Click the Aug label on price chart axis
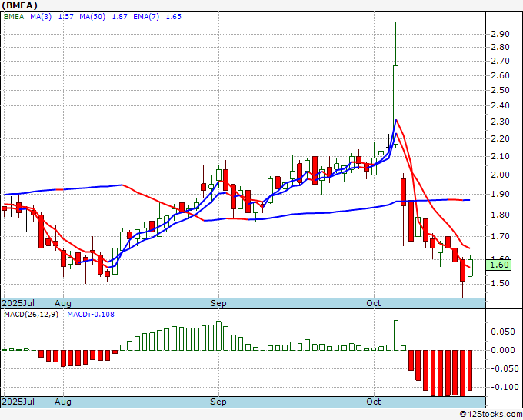Screen dimensions: 523x420 tap(63, 303)
